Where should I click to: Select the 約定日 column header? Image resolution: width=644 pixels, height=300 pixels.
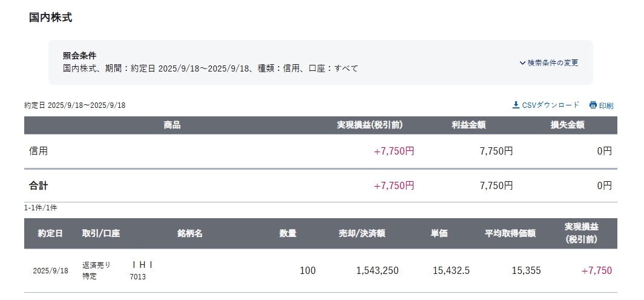[x=50, y=233]
